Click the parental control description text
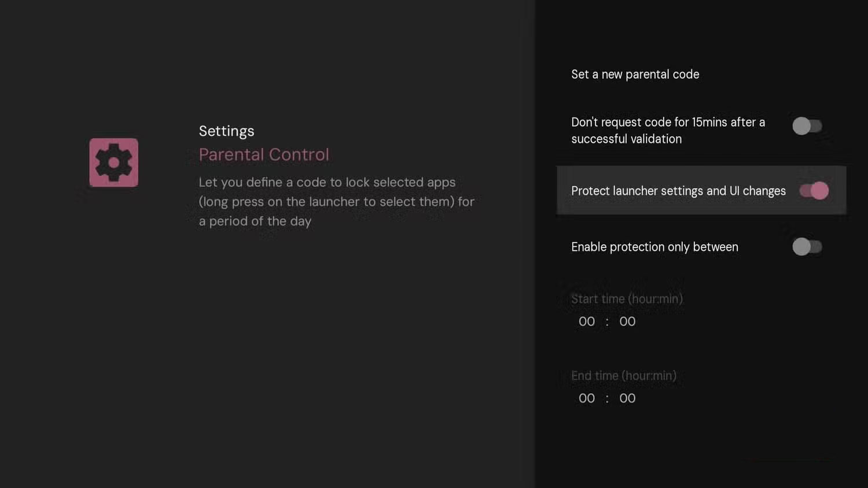The image size is (868, 488). tap(336, 201)
